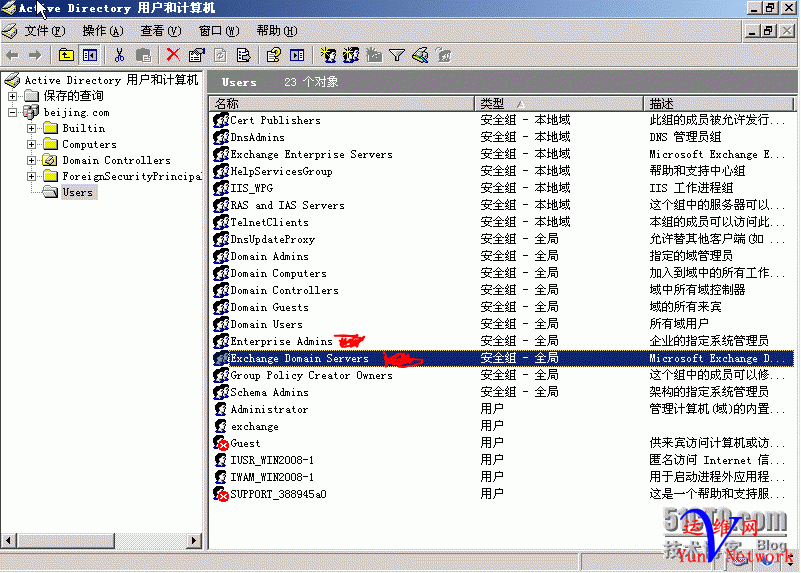Select the Group Policy Creator Owners group
Image resolution: width=801 pixels, height=573 pixels.
(x=312, y=375)
